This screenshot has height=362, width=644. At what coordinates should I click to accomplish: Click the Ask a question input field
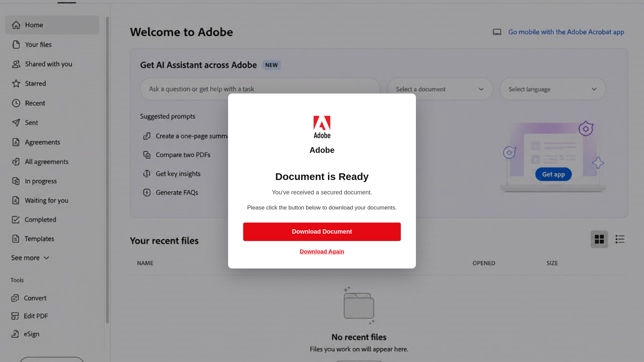260,89
